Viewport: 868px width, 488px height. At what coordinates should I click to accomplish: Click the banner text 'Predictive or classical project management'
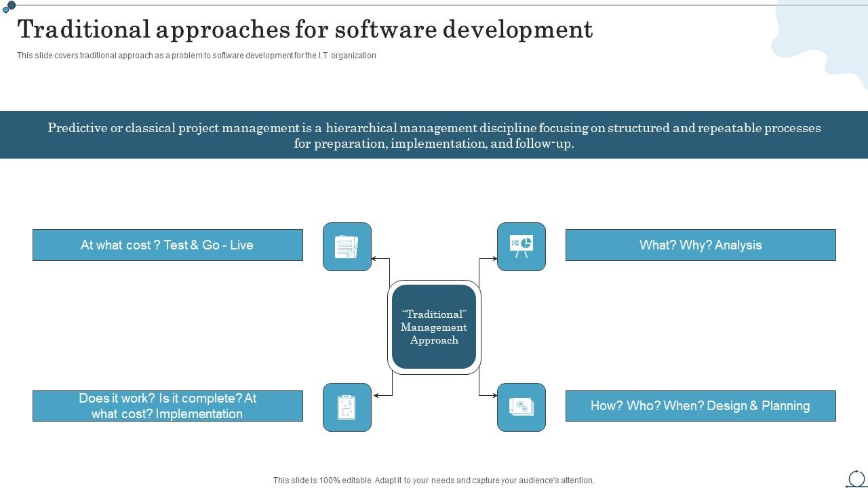(x=434, y=136)
